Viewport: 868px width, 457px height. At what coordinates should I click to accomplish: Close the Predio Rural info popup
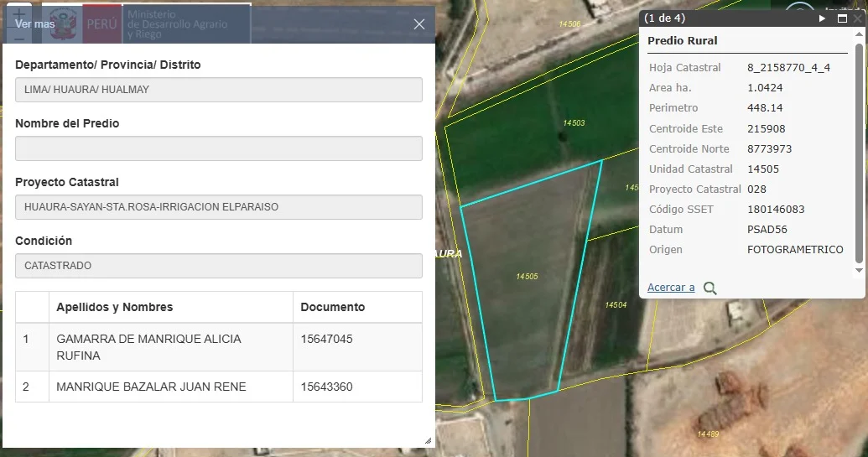[857, 18]
